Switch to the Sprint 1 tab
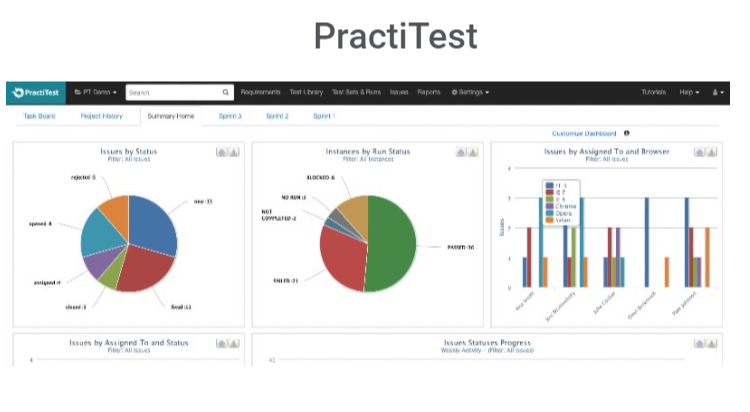The height and width of the screenshot is (412, 750). [324, 116]
